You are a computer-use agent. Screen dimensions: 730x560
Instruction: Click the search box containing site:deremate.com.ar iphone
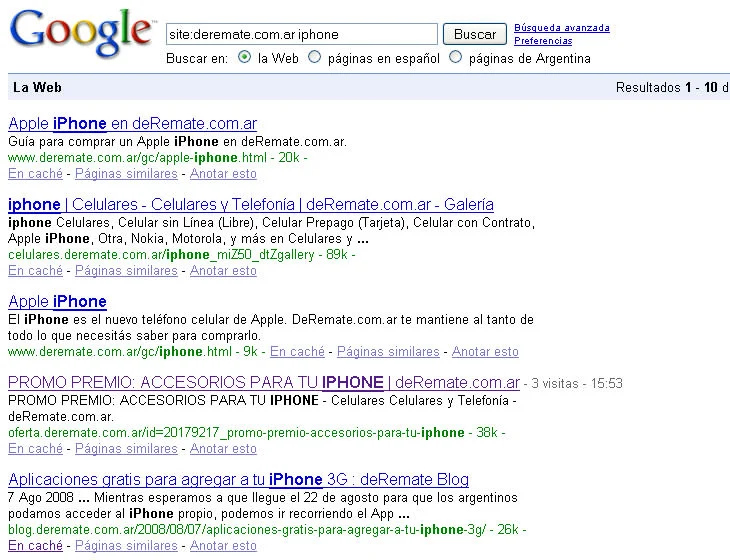(x=302, y=34)
